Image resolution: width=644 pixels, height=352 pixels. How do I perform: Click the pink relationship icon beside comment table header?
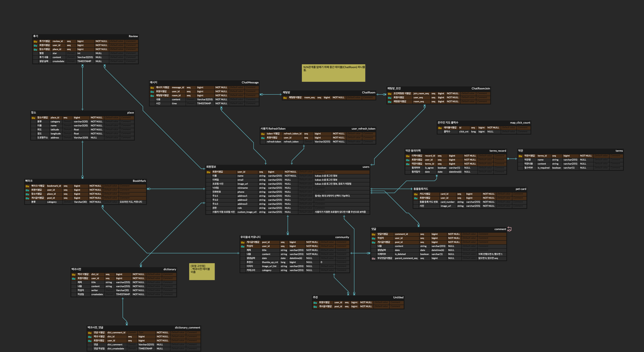tap(509, 229)
